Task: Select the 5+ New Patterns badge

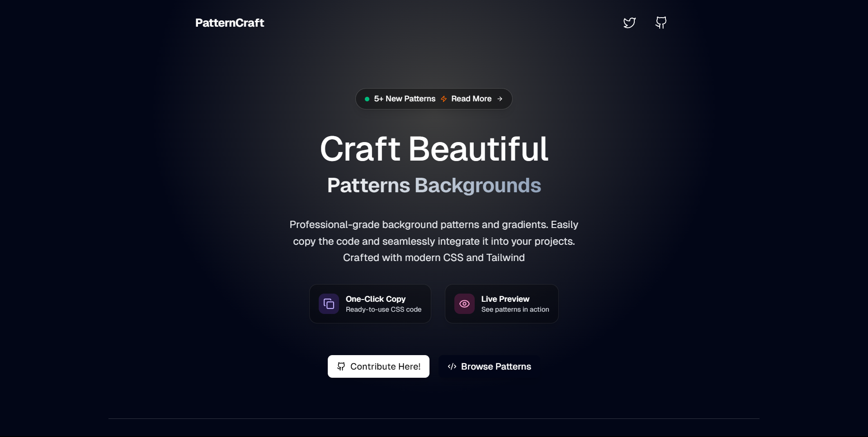Action: 405,99
